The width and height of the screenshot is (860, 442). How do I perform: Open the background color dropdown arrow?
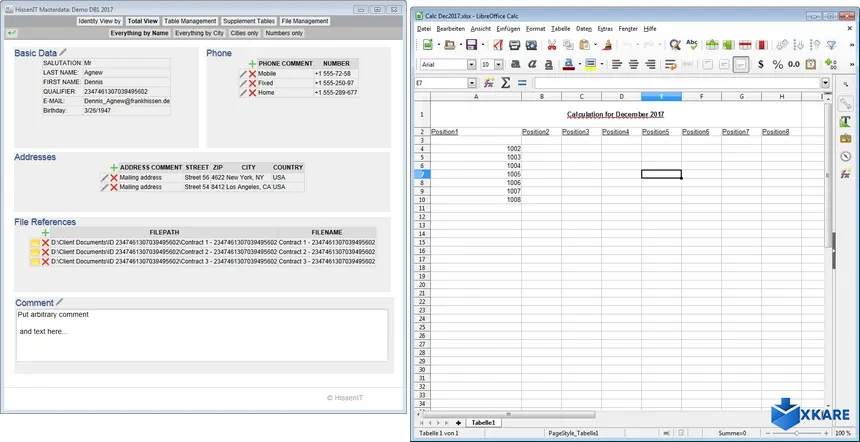(601, 64)
